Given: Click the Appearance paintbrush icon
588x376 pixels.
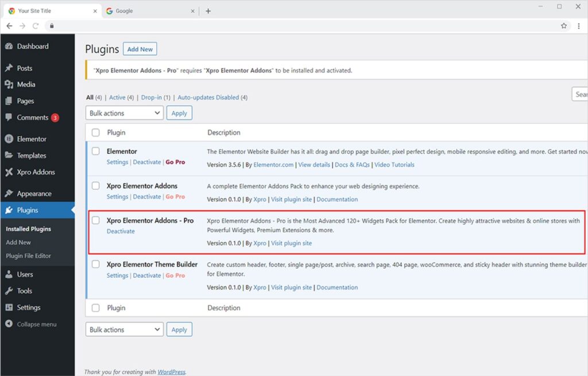Looking at the screenshot, I should pyautogui.click(x=9, y=194).
